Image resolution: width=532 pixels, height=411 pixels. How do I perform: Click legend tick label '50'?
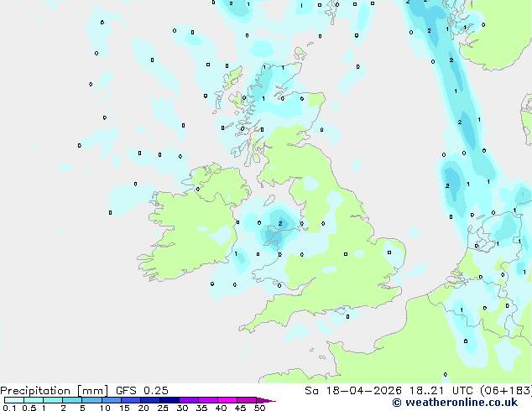click(259, 408)
